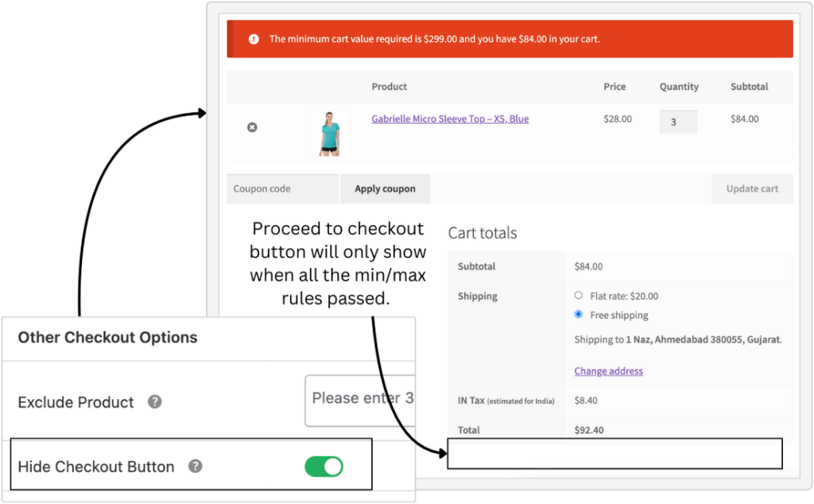Click help icon beside Hide Checkout Button
The height and width of the screenshot is (504, 814).
point(196,467)
